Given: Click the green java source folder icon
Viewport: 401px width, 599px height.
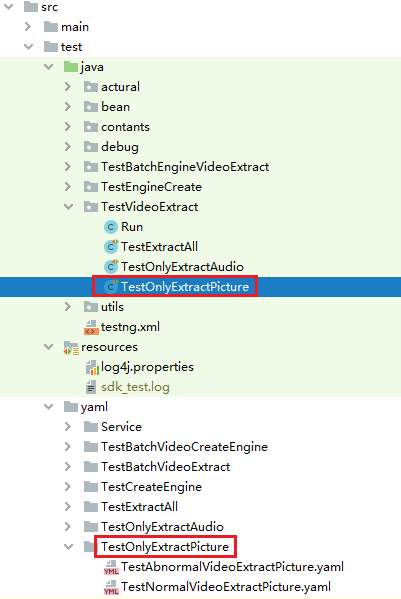Looking at the screenshot, I should tap(71, 67).
